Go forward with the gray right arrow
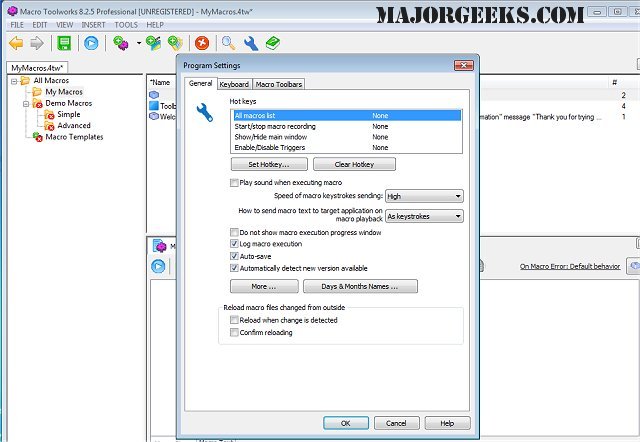640x442 pixels. pyautogui.click(x=37, y=43)
